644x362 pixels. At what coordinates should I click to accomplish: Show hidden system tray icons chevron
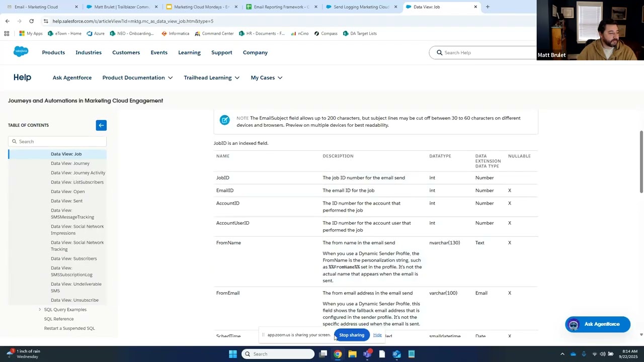point(562,354)
